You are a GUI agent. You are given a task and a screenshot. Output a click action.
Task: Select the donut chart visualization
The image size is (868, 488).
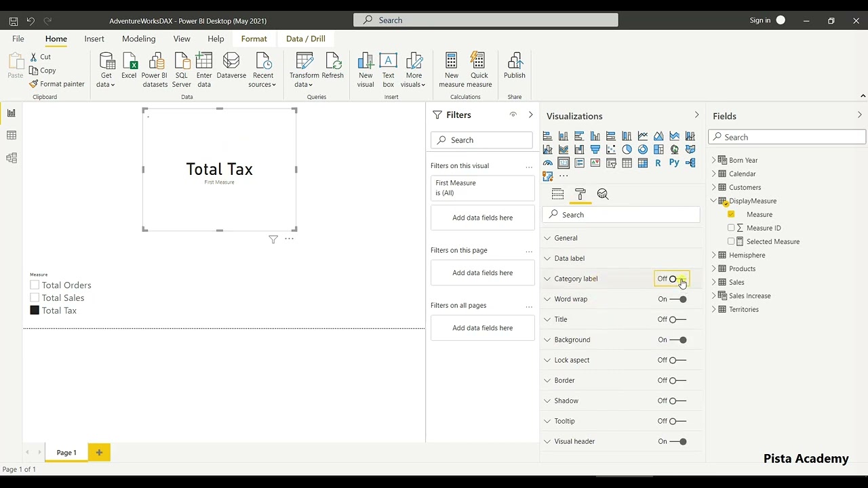click(642, 150)
